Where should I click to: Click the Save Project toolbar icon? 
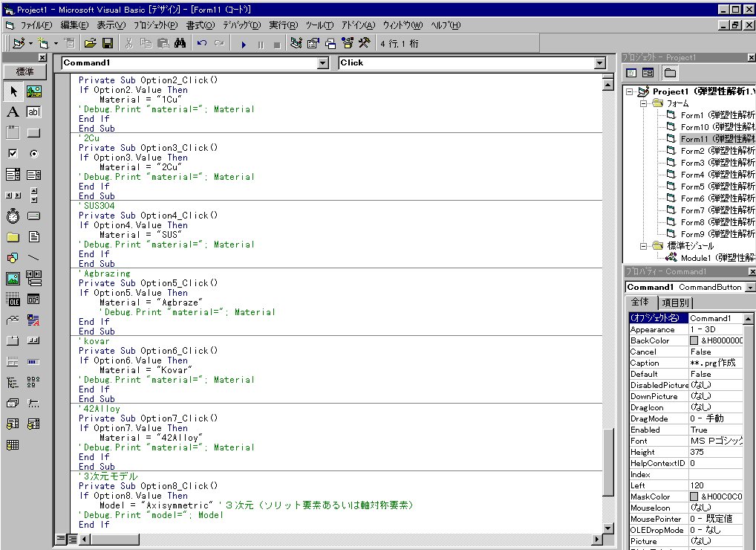pos(108,43)
